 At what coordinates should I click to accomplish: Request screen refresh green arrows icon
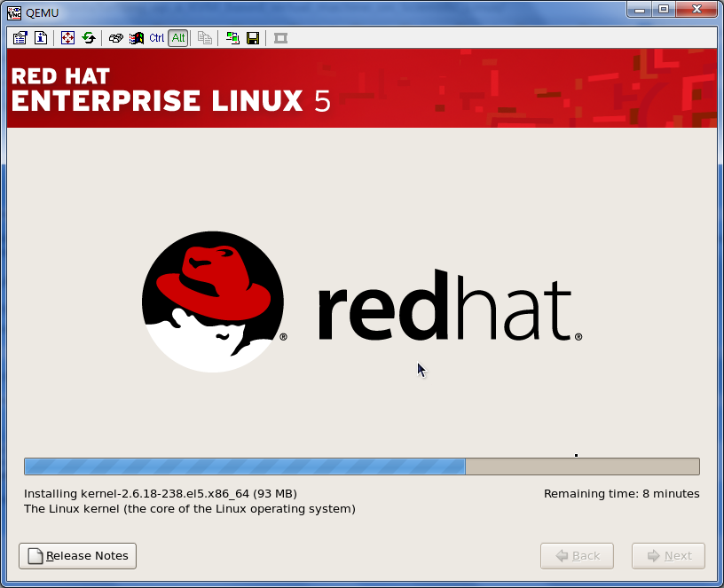tap(89, 38)
